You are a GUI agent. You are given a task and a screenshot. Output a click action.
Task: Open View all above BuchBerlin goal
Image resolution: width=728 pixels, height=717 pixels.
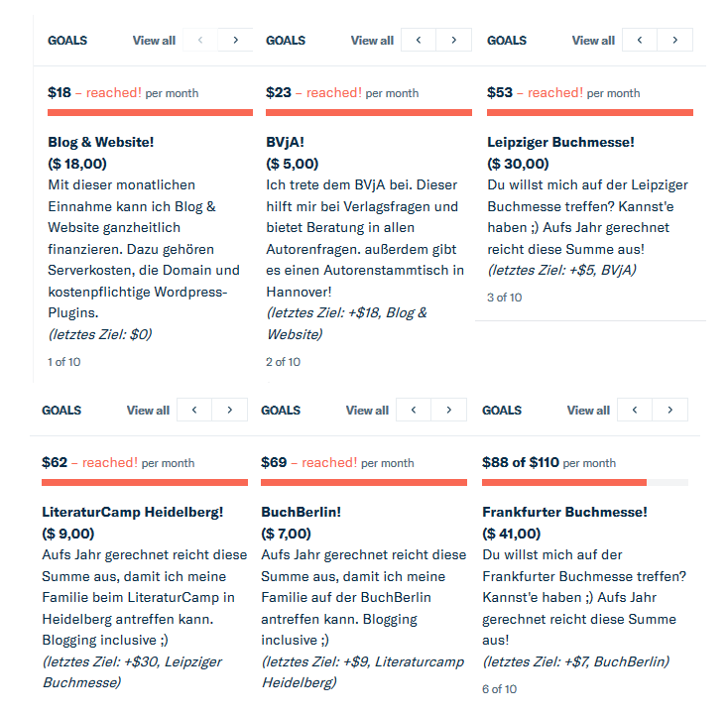(367, 411)
